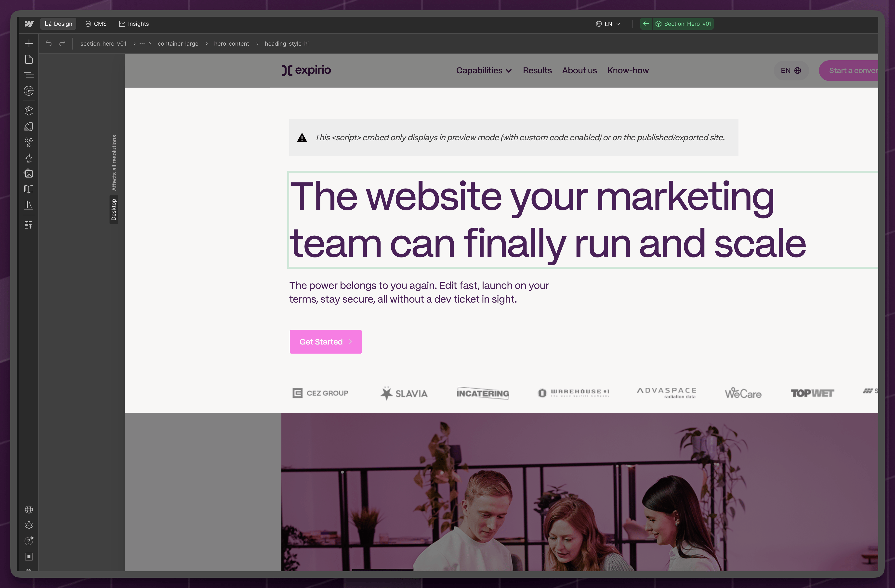
Task: Open the Insights tab
Action: point(134,24)
